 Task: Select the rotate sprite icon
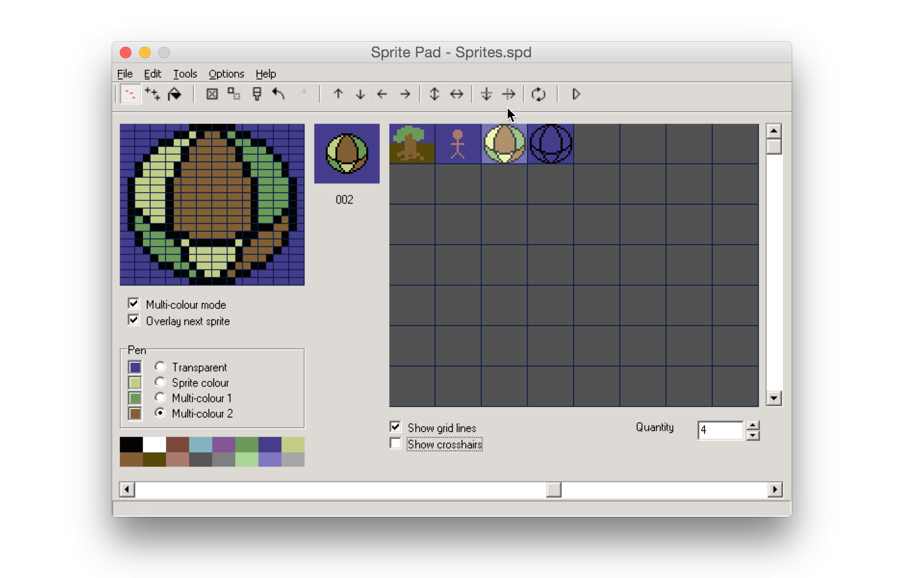click(x=539, y=94)
